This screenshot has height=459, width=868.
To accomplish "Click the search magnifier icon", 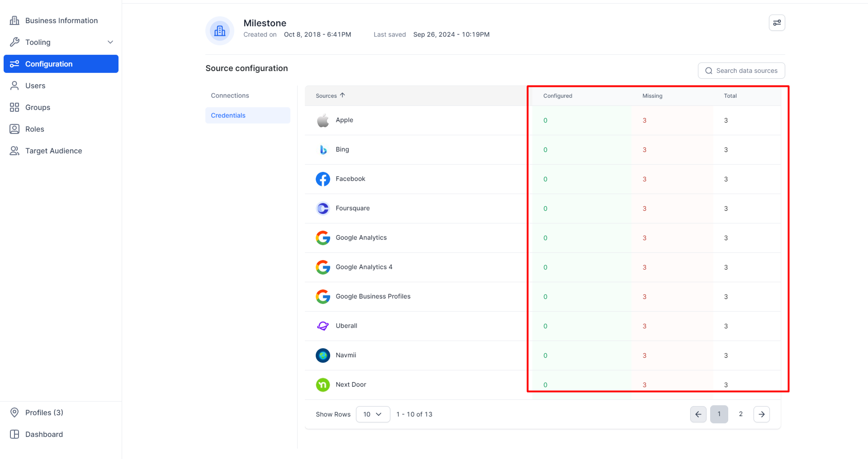I will (x=709, y=71).
